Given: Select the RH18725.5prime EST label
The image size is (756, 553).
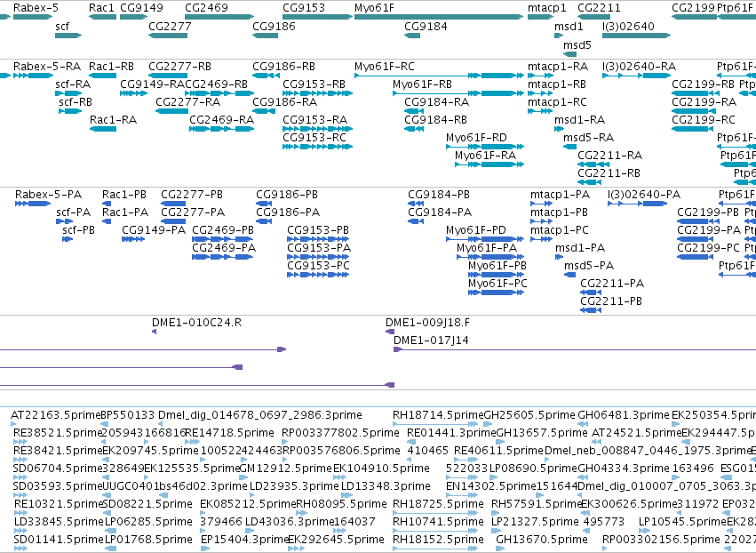Looking at the screenshot, I should pyautogui.click(x=438, y=504).
